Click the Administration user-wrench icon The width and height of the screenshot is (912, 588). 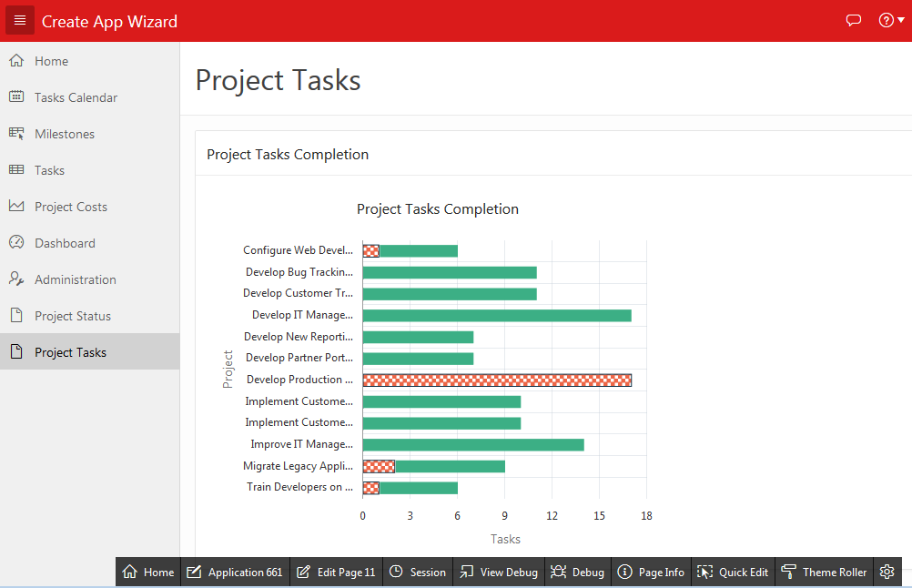16,279
